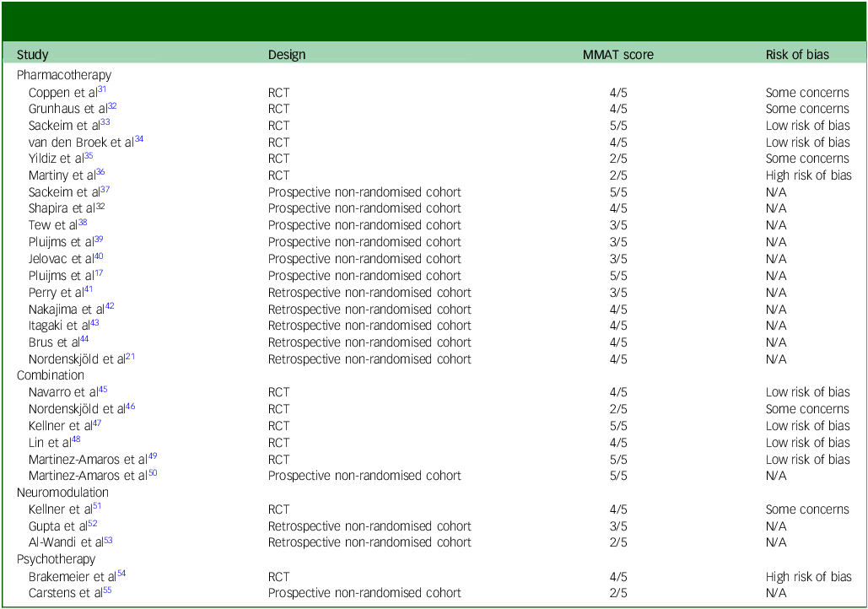
Task: Click Brakemeier et al citation 54
Action: pos(122,574)
